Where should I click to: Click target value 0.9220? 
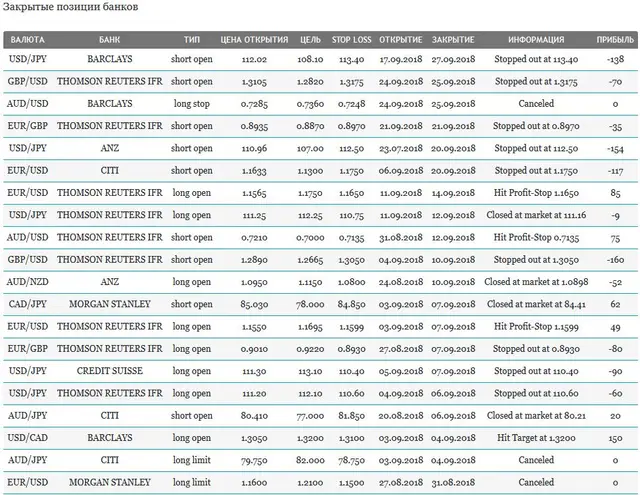[x=310, y=349]
